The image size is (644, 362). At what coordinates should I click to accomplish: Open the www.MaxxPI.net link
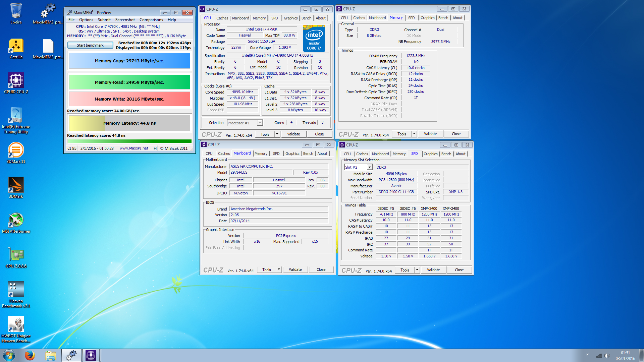point(134,148)
